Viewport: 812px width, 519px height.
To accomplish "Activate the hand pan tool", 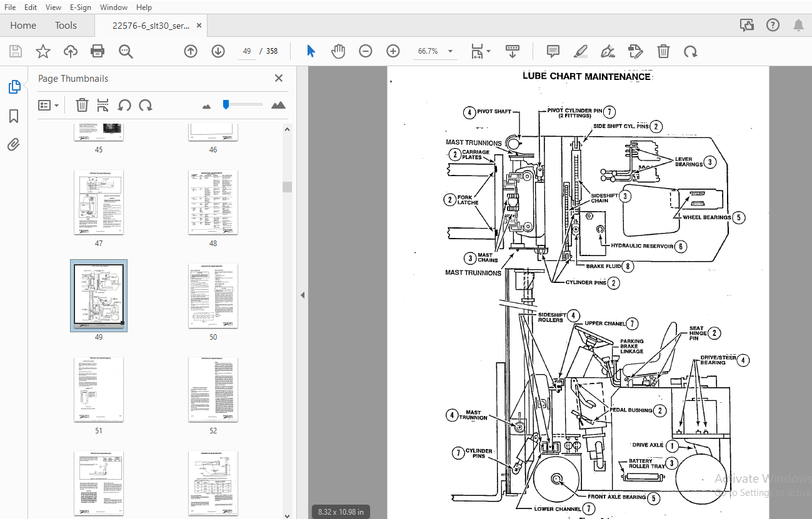I will pos(338,51).
